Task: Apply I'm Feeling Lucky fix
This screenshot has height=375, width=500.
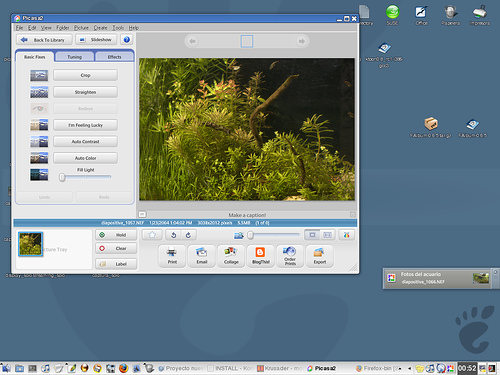Action: (x=85, y=125)
